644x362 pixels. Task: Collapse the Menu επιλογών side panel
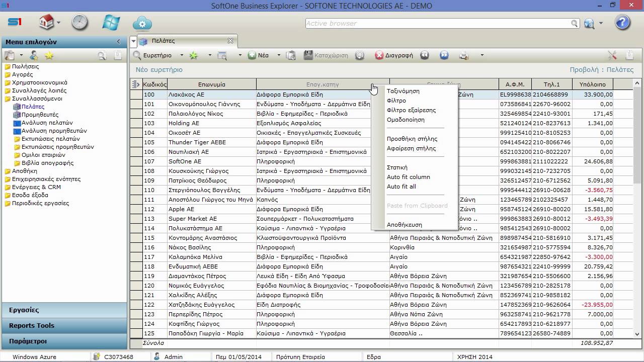(119, 42)
